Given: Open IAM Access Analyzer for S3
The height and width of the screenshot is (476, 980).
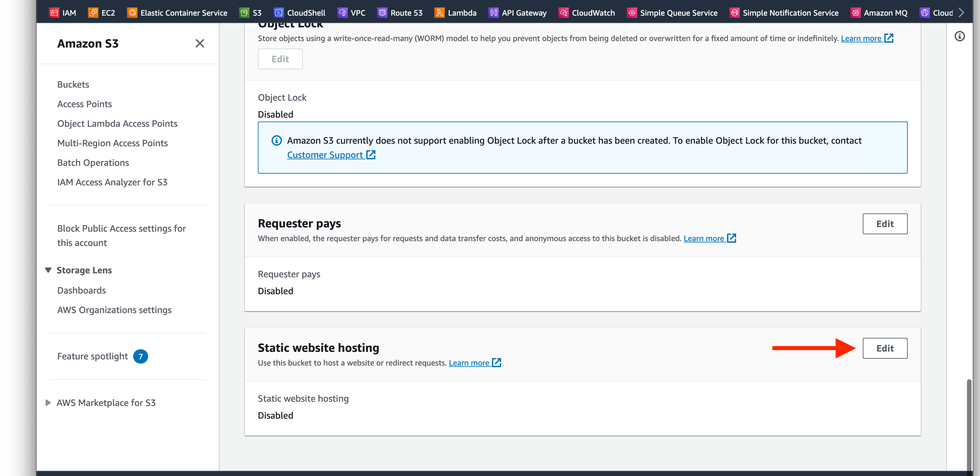Looking at the screenshot, I should click(x=112, y=182).
